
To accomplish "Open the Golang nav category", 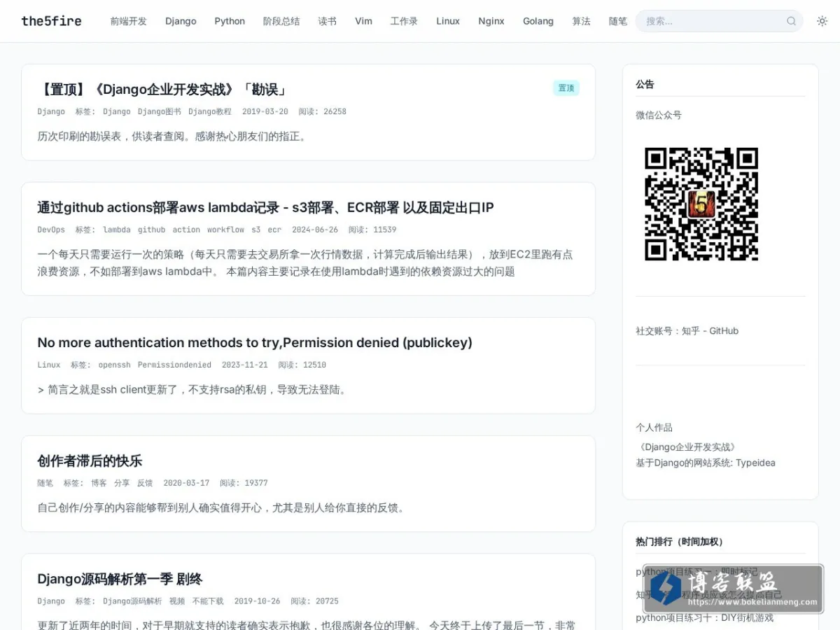I will coord(538,21).
